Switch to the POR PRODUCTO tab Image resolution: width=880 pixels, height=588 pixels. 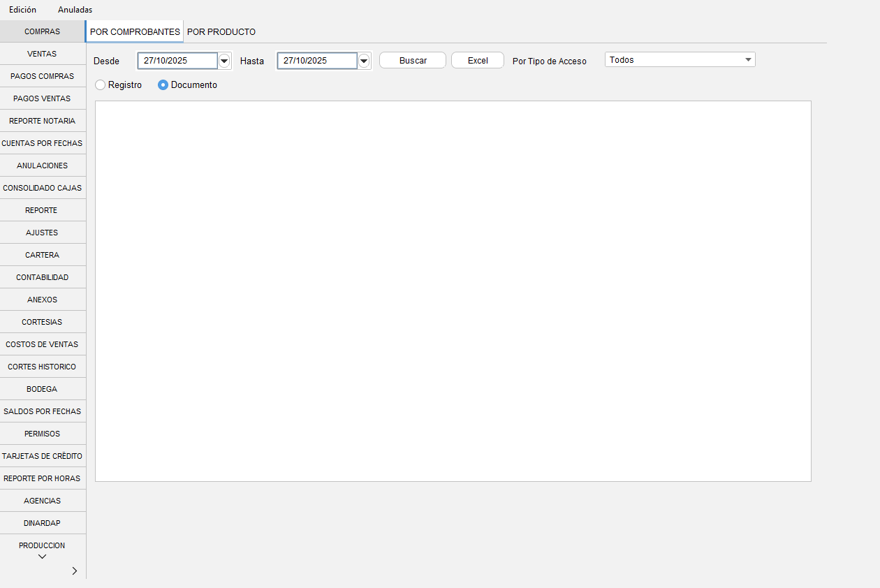(x=221, y=32)
